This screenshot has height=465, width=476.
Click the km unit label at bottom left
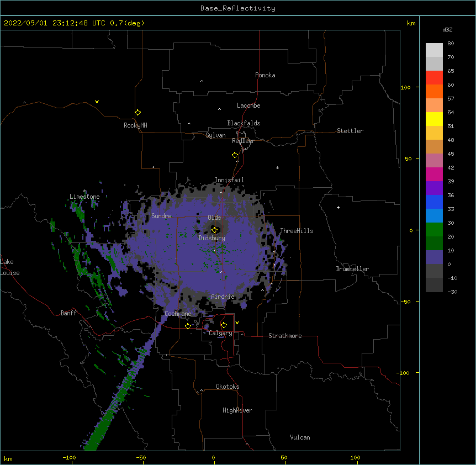click(8, 459)
